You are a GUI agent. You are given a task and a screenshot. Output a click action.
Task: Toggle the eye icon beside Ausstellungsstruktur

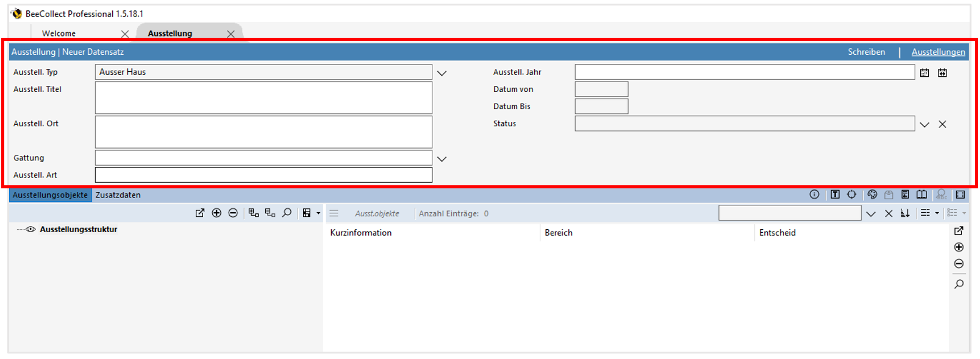pos(30,229)
